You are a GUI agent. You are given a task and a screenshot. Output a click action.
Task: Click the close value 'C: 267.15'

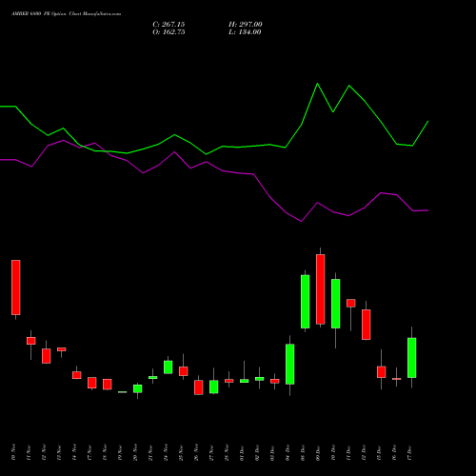tap(169, 25)
